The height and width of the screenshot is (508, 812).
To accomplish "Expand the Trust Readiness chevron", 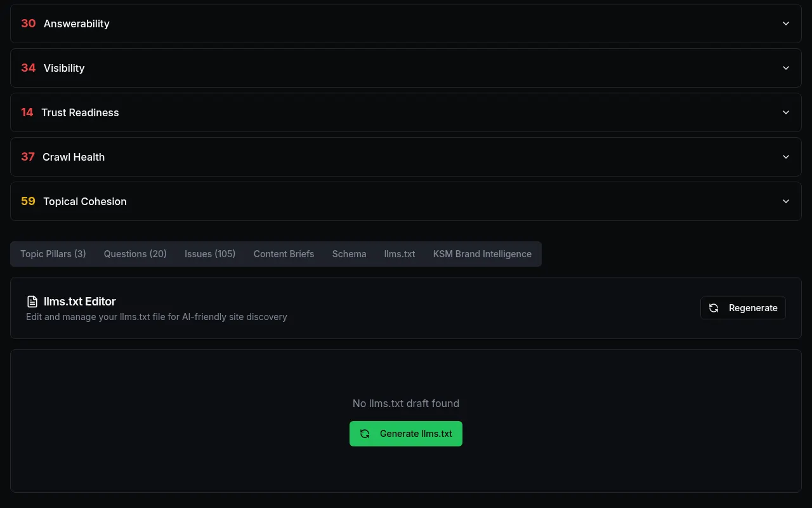I will (786, 112).
